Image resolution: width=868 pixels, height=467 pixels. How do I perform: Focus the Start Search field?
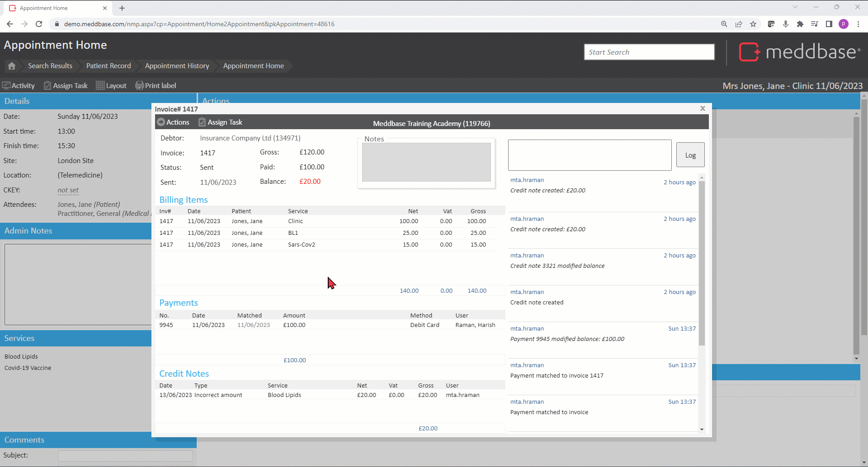click(x=649, y=52)
